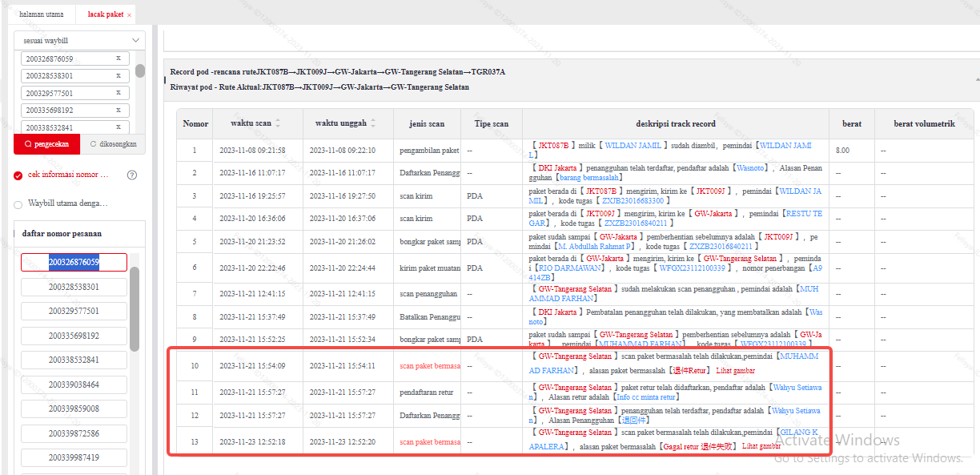Click the Nomor column header

click(195, 124)
